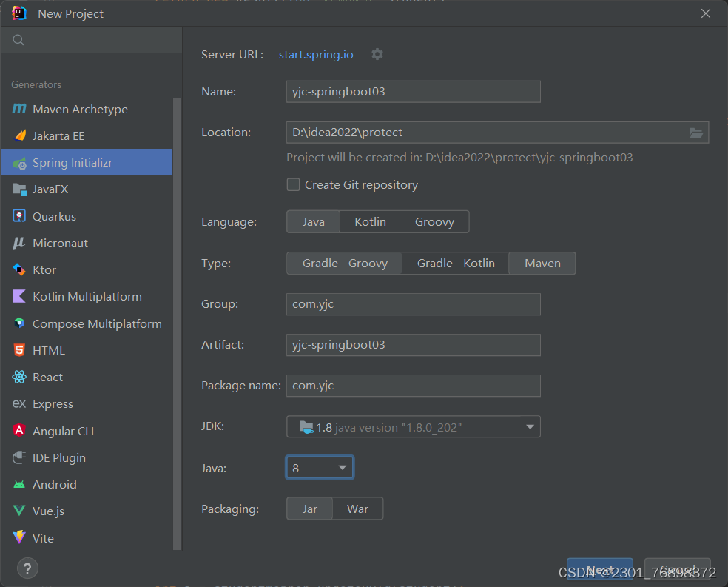The width and height of the screenshot is (728, 587).
Task: Open the Java version dropdown
Action: tap(320, 468)
